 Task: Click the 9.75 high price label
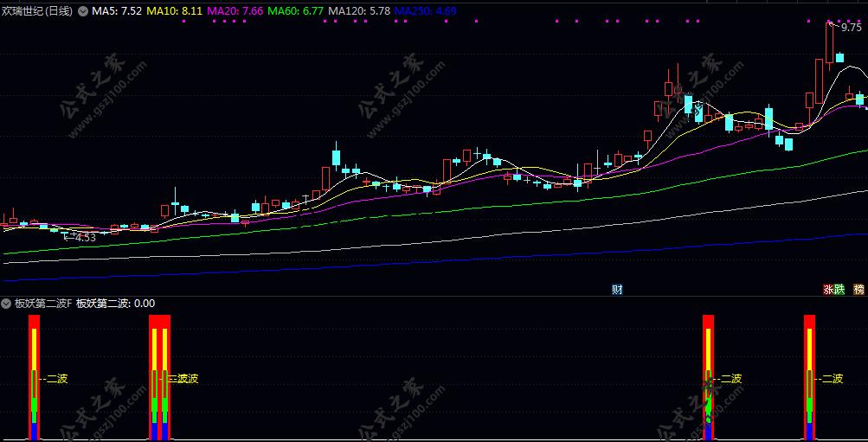pyautogui.click(x=852, y=28)
